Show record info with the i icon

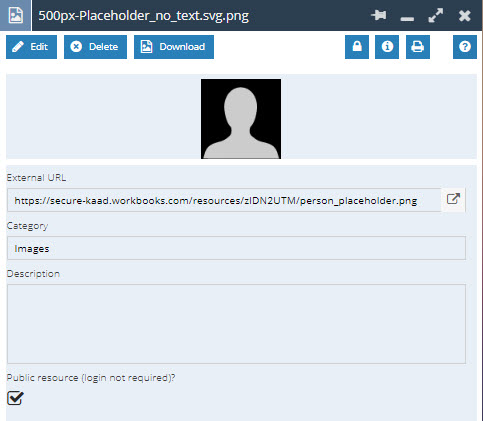[387, 47]
